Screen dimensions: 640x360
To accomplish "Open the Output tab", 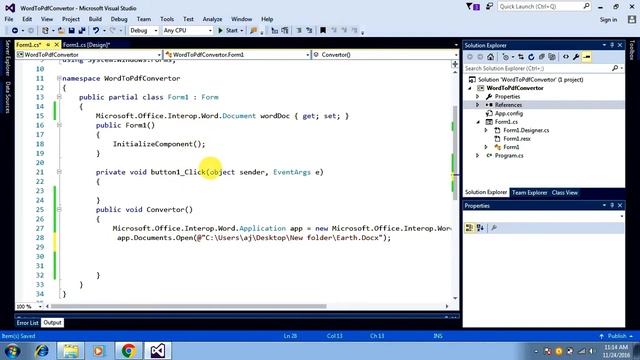I will point(52,323).
